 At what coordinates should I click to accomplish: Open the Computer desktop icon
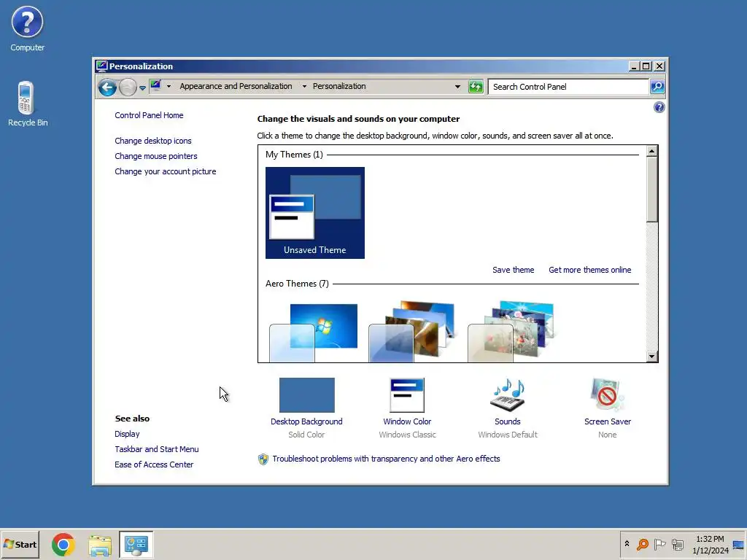pos(27,28)
